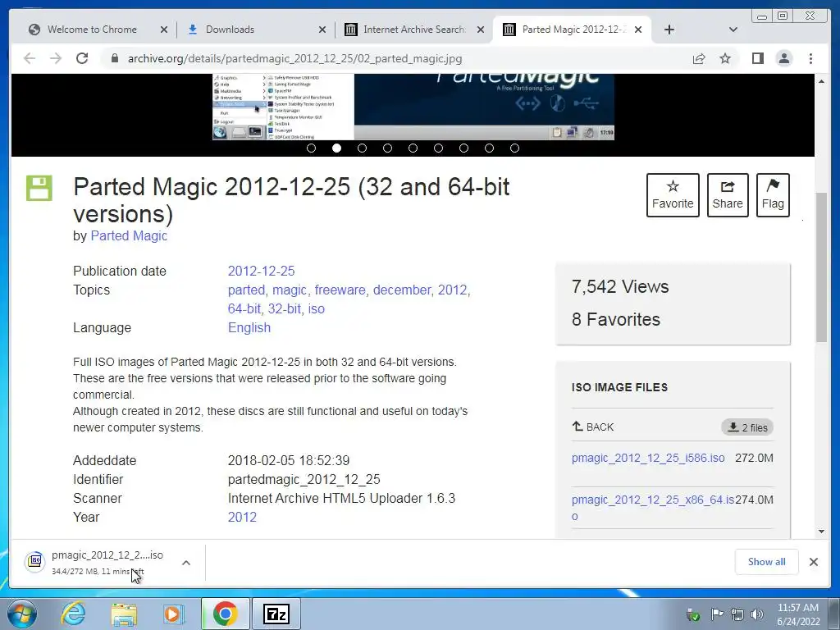Select sixth carousel dot
Image resolution: width=840 pixels, height=630 pixels.
pos(438,148)
